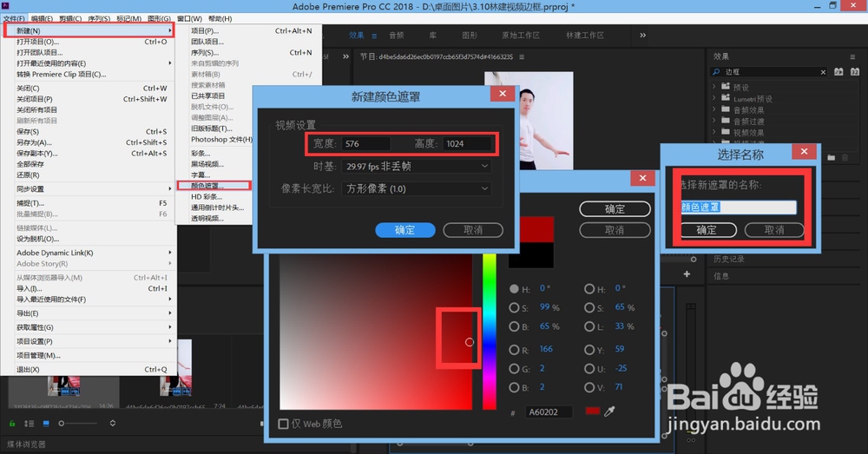Select the R radio button
The height and width of the screenshot is (454, 868).
point(514,350)
